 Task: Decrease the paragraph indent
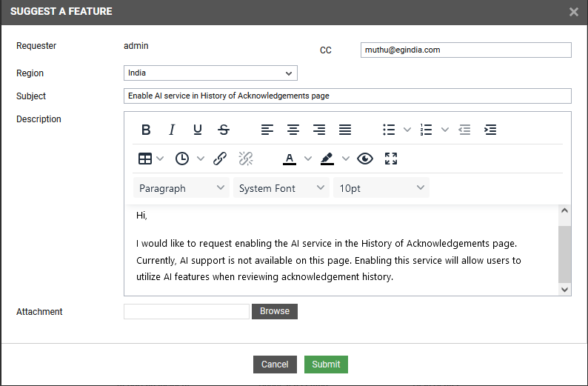[464, 130]
